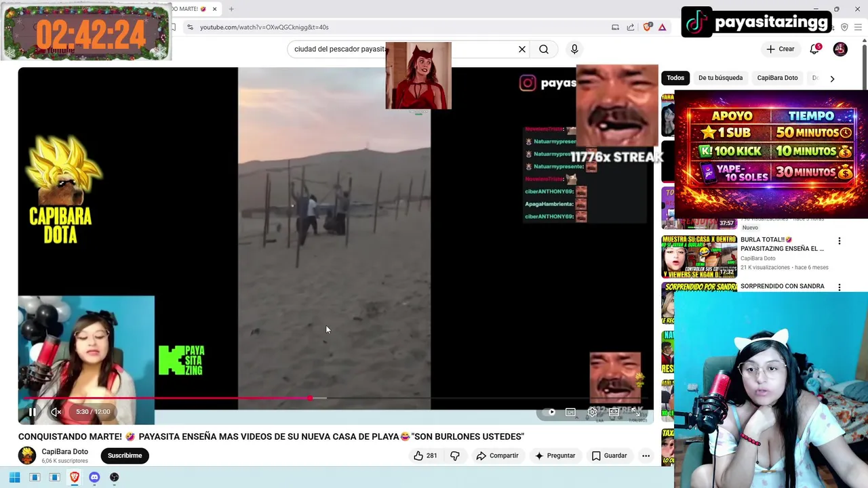This screenshot has width=868, height=488.
Task: Switch to Brave browser in taskbar
Action: pyautogui.click(x=75, y=477)
